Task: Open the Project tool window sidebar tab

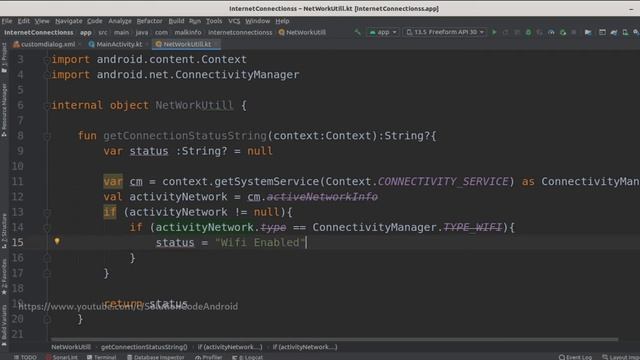Action: click(x=4, y=58)
